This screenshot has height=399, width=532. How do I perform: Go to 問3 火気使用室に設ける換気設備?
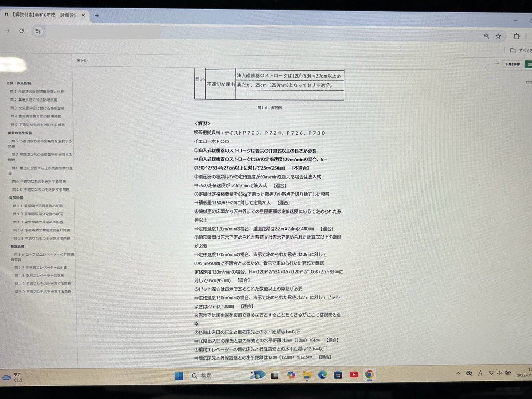coord(37,108)
